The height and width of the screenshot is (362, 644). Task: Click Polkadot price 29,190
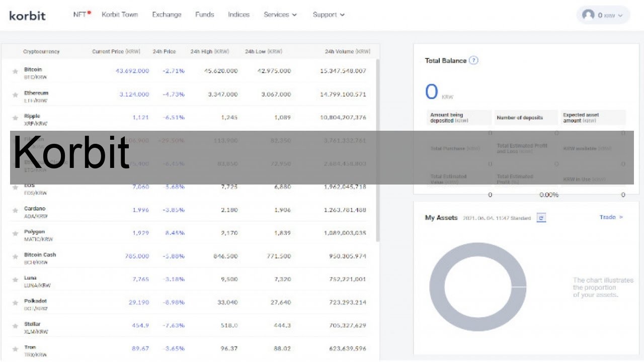pos(139,302)
